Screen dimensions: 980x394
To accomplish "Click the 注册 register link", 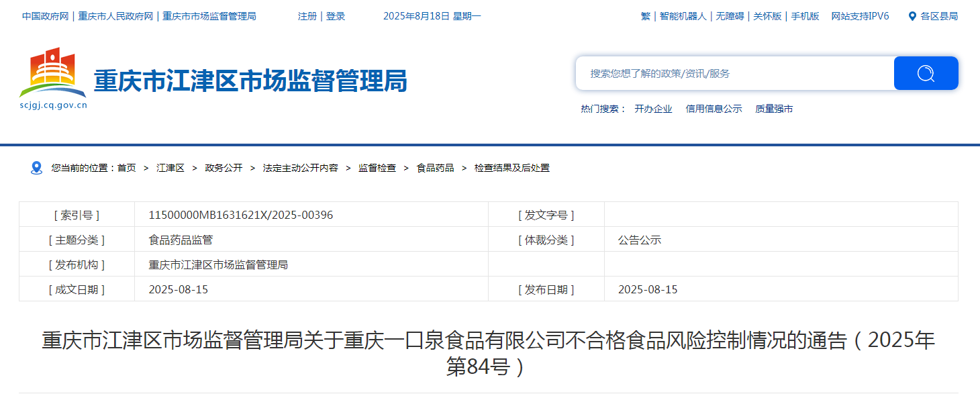I will 307,16.
